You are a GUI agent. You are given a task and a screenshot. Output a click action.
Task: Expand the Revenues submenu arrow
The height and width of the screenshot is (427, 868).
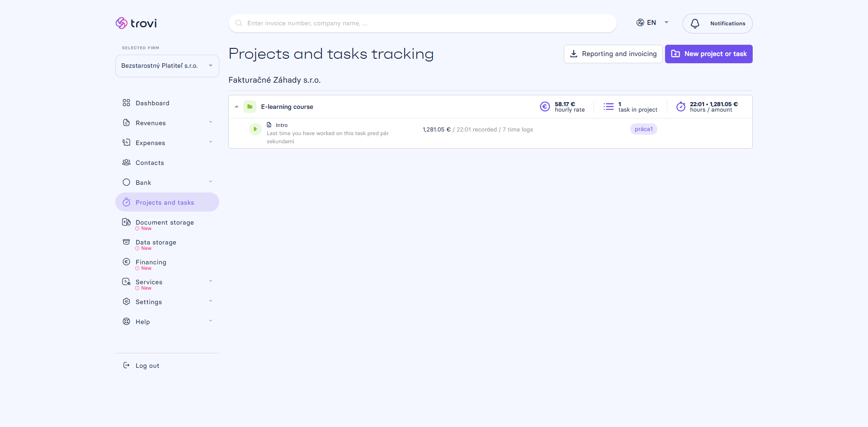coord(211,122)
